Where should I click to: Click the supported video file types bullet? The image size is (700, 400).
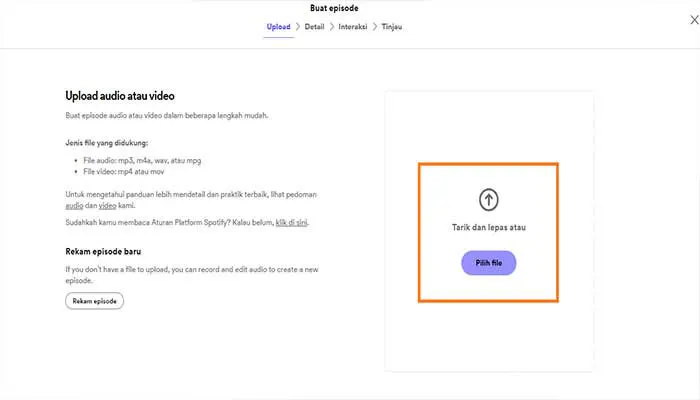125,171
